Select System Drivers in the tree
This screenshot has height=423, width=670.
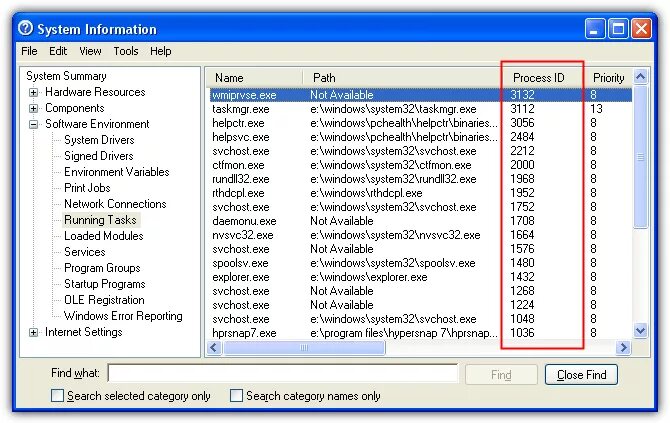point(99,140)
